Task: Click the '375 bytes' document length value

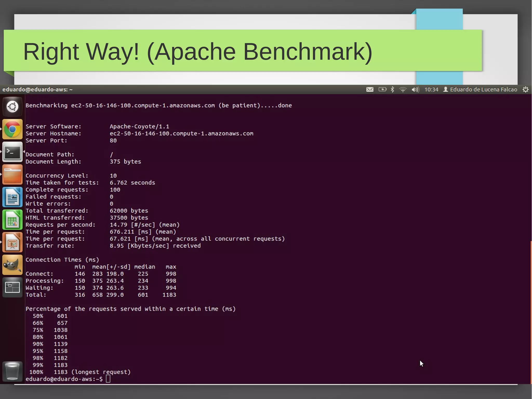Action: pos(125,162)
